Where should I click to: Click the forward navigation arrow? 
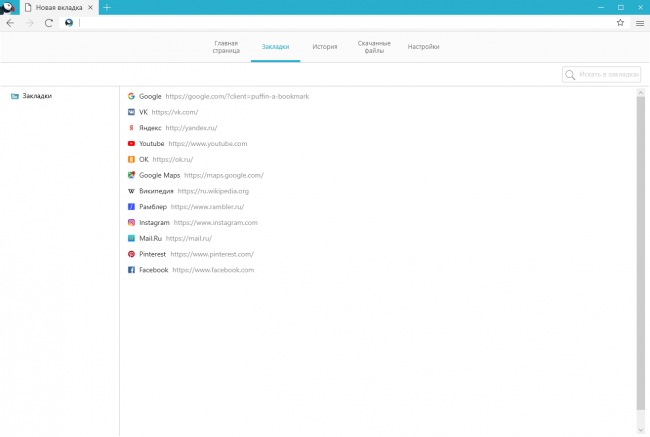(30, 23)
